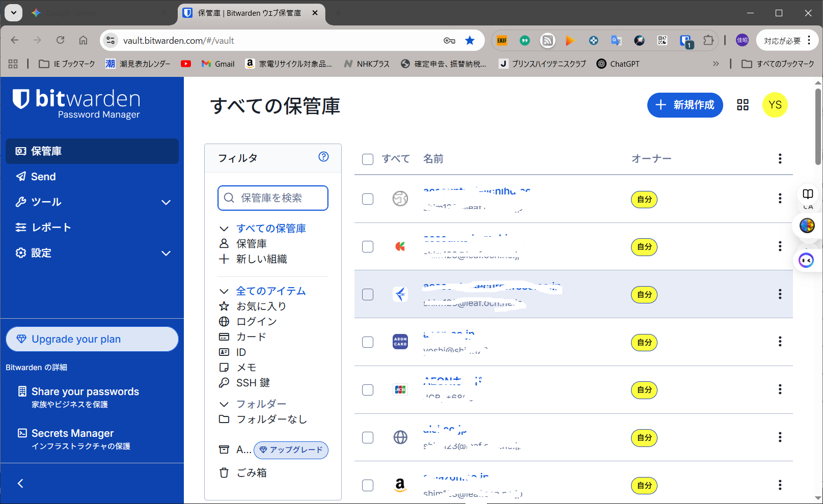Click the Upgrade your plan button
The width and height of the screenshot is (823, 504).
click(x=92, y=339)
